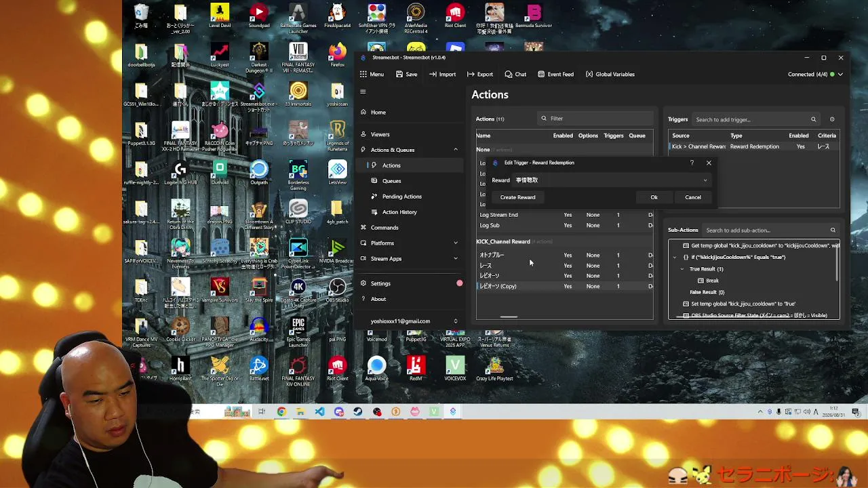This screenshot has width=868, height=488.
Task: Select the レビオーソ (Copy) action row
Action: click(564, 286)
